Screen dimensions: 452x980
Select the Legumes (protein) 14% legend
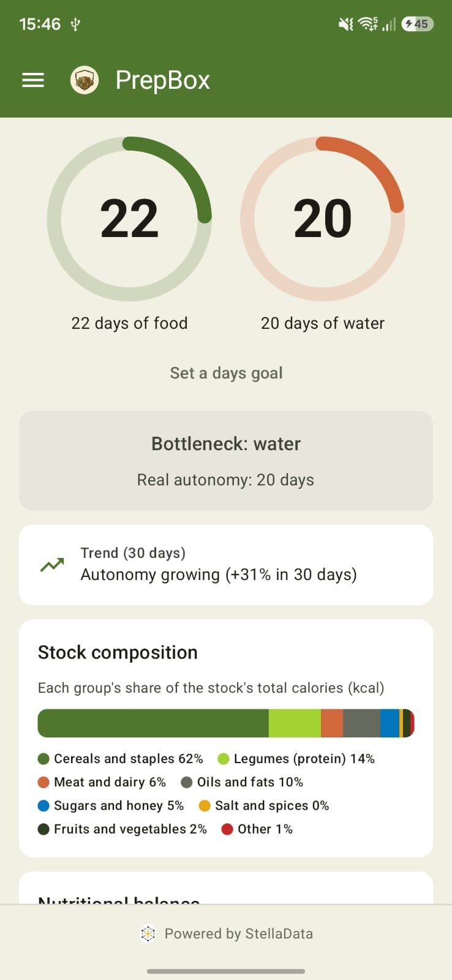pos(296,759)
